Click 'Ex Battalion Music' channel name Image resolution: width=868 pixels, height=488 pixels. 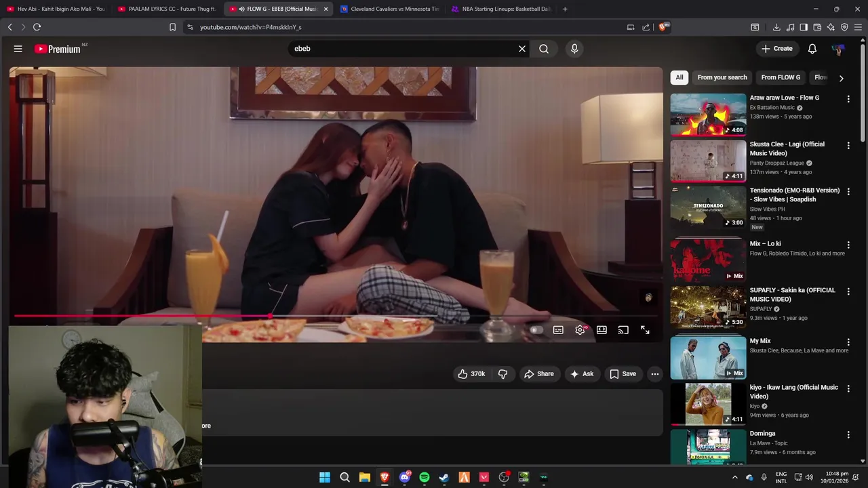(x=772, y=107)
